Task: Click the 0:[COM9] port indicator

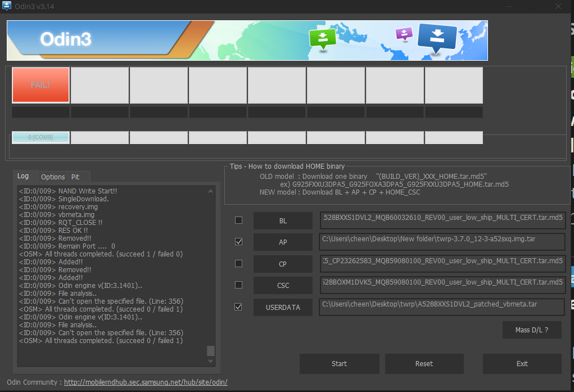Action: (40, 137)
